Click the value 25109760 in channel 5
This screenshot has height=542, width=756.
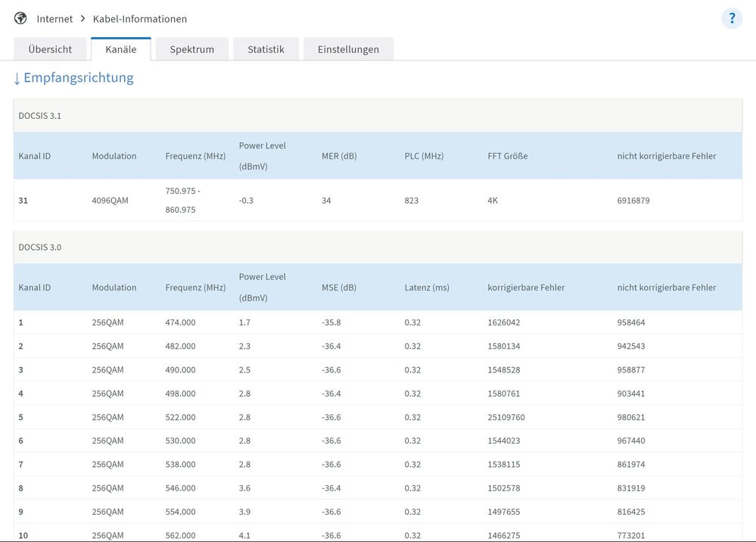coord(506,417)
